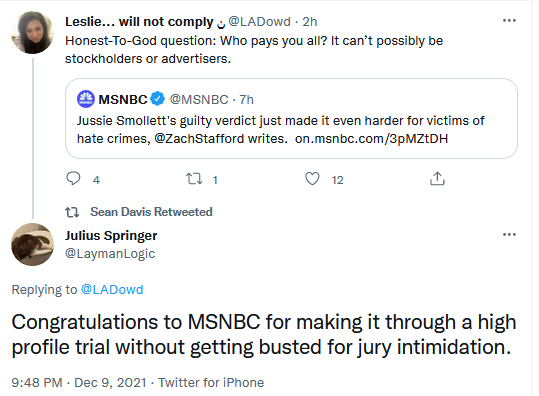Click MSNBC's blue verified badge
The width and height of the screenshot is (539, 396).
158,99
